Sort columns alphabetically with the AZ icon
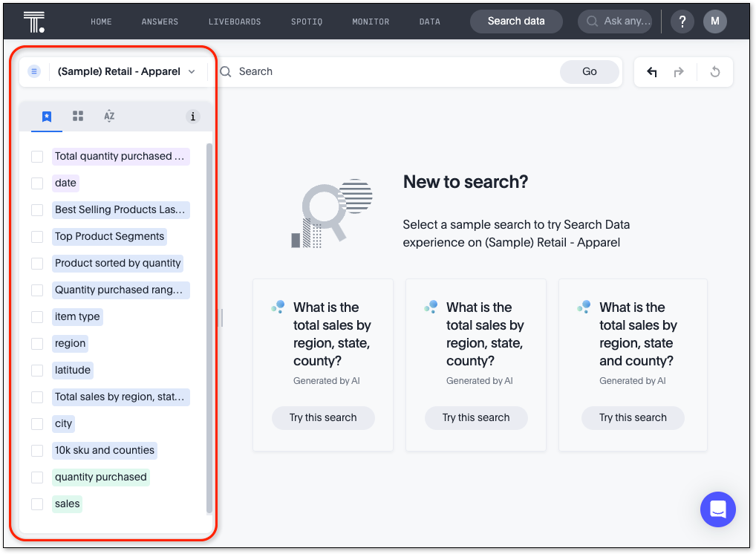 tap(108, 117)
